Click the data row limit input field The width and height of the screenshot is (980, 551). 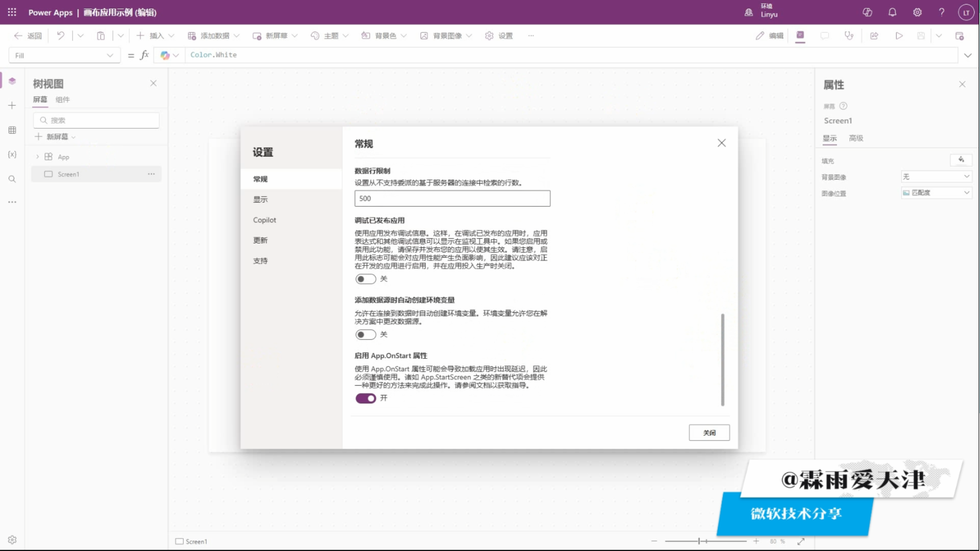(452, 198)
